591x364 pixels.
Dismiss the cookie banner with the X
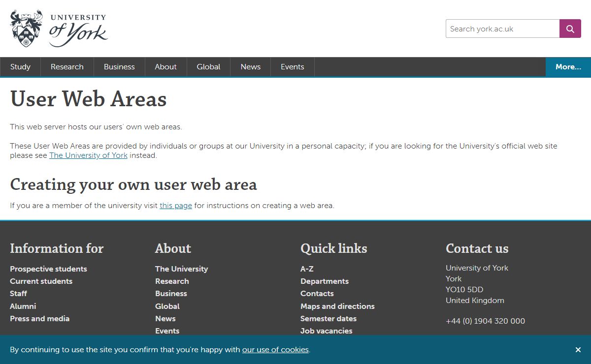[x=578, y=350]
